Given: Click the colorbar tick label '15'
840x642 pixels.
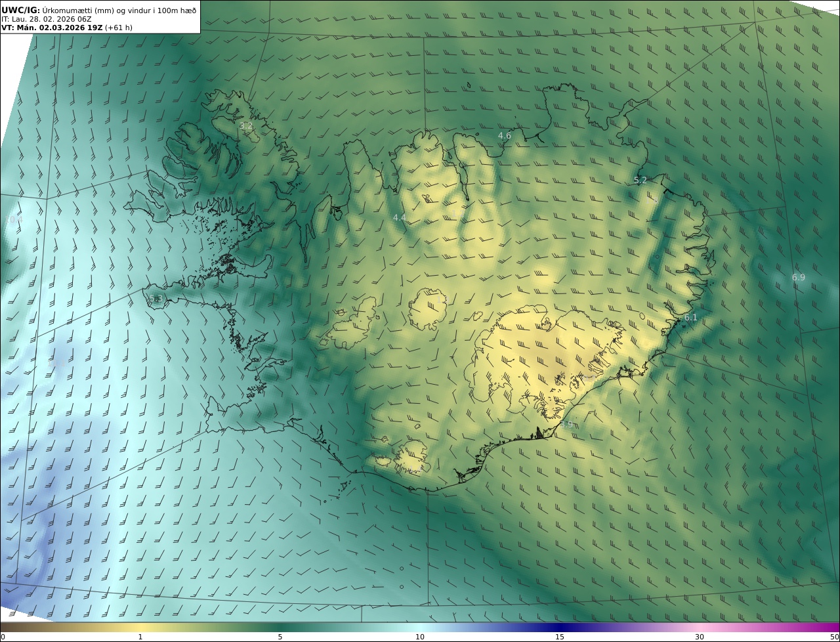Looking at the screenshot, I should tap(560, 637).
